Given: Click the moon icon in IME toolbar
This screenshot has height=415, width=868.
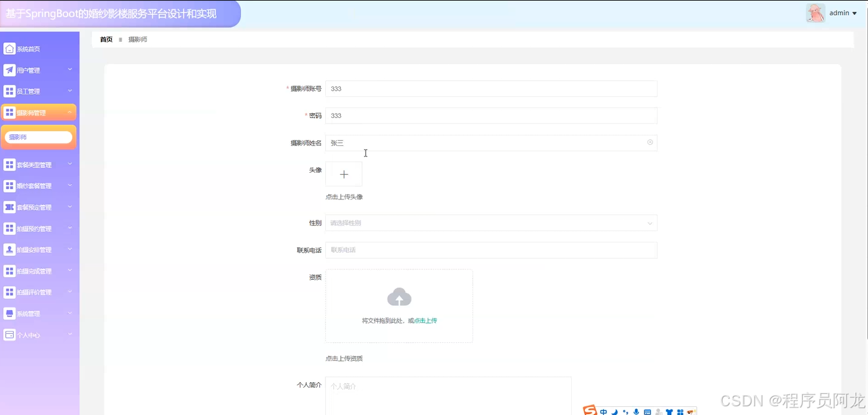Looking at the screenshot, I should (x=614, y=412).
